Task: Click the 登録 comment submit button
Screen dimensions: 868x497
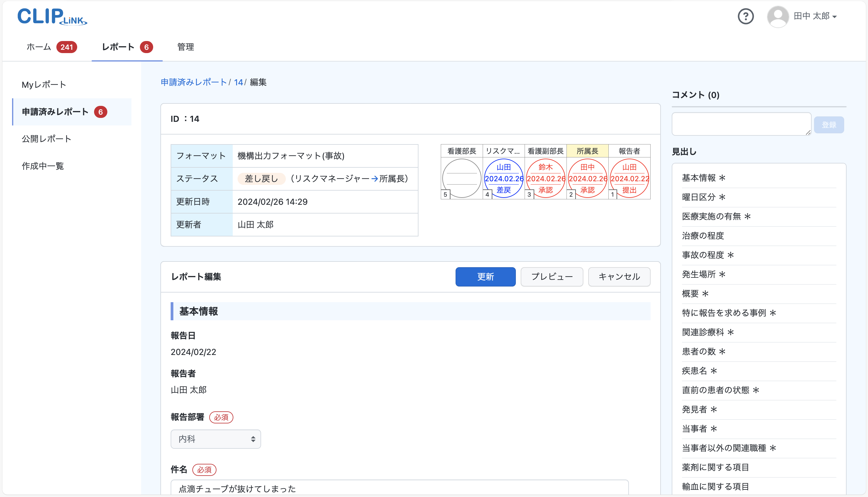Action: 829,124
